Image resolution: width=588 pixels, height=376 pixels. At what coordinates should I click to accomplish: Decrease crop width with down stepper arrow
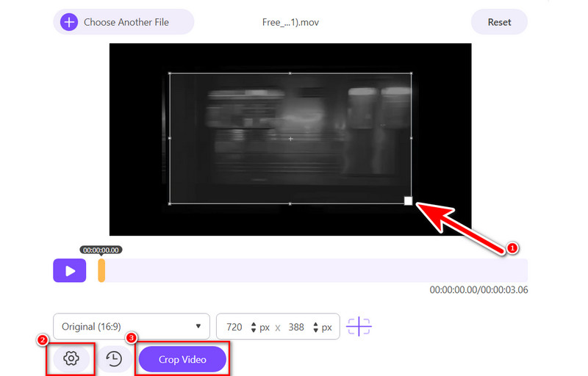(254, 330)
